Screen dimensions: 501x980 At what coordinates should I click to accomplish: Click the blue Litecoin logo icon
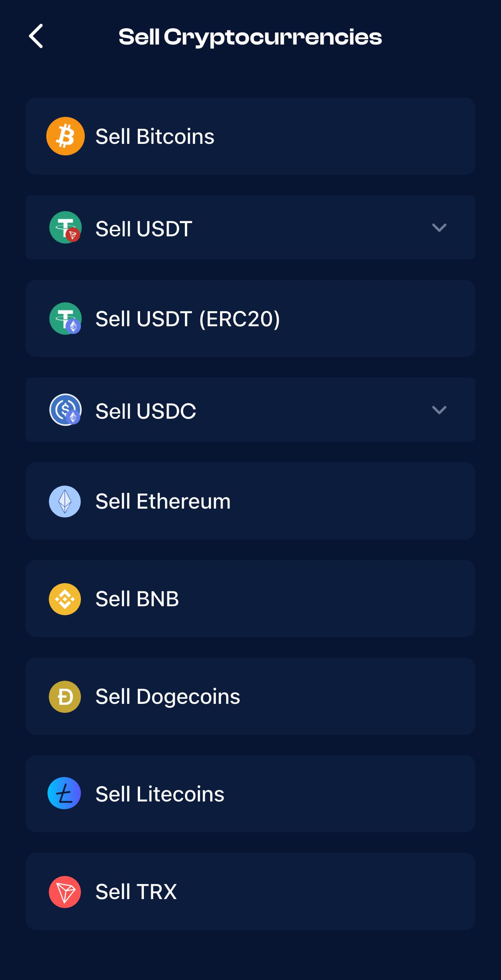click(x=65, y=793)
